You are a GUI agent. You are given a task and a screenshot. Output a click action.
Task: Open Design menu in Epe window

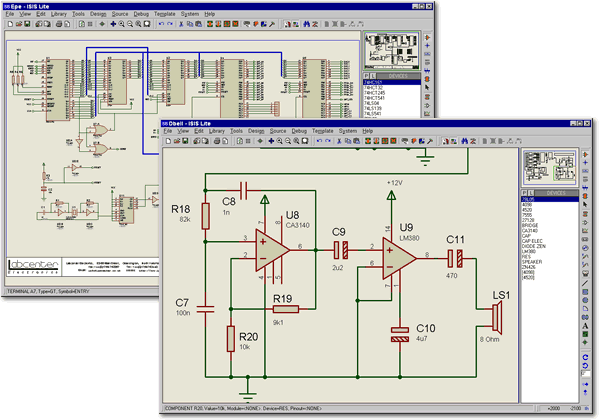[x=98, y=14]
